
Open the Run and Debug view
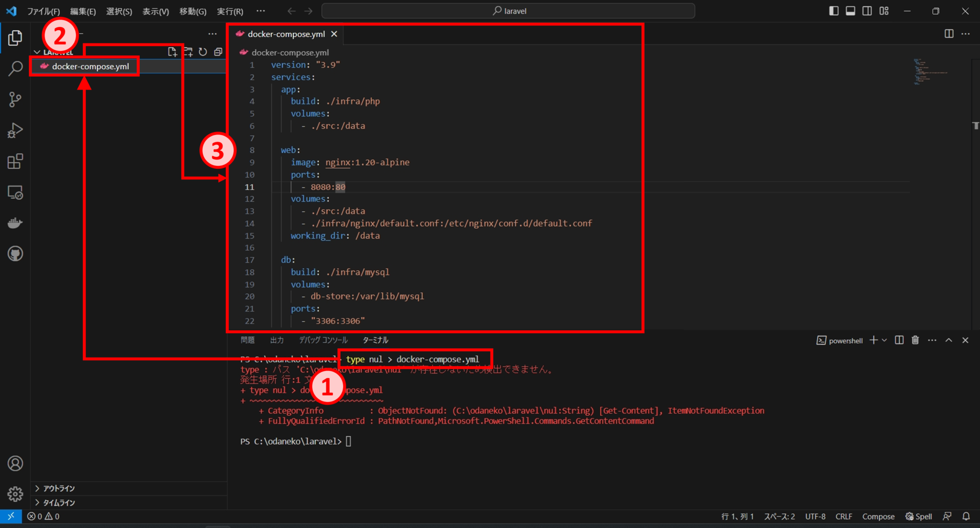tap(15, 130)
